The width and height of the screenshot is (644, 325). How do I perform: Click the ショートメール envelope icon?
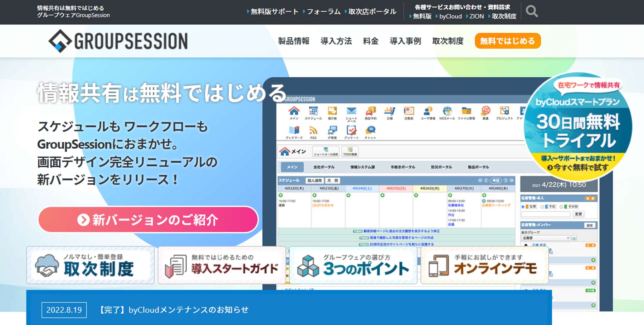point(351,112)
